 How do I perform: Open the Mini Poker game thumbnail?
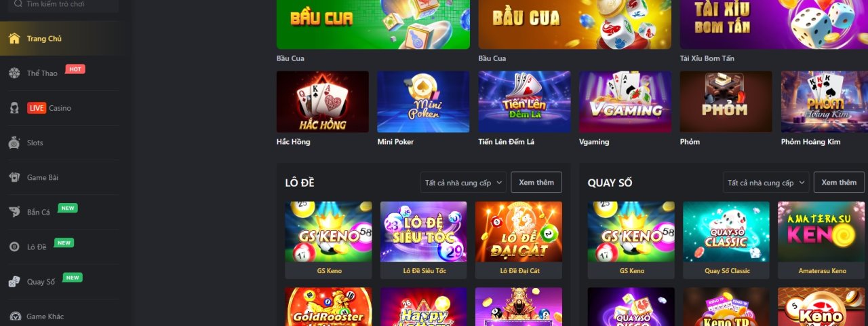tap(423, 102)
